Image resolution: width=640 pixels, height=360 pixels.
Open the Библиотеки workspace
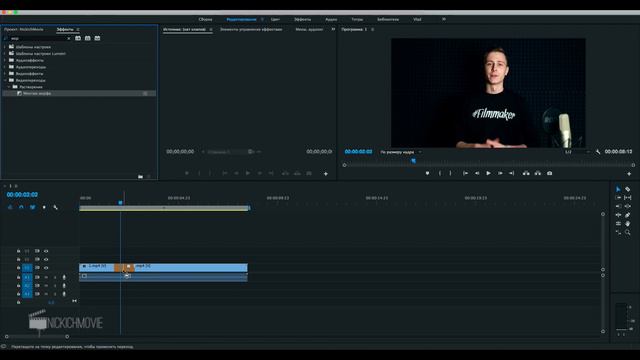tap(388, 19)
